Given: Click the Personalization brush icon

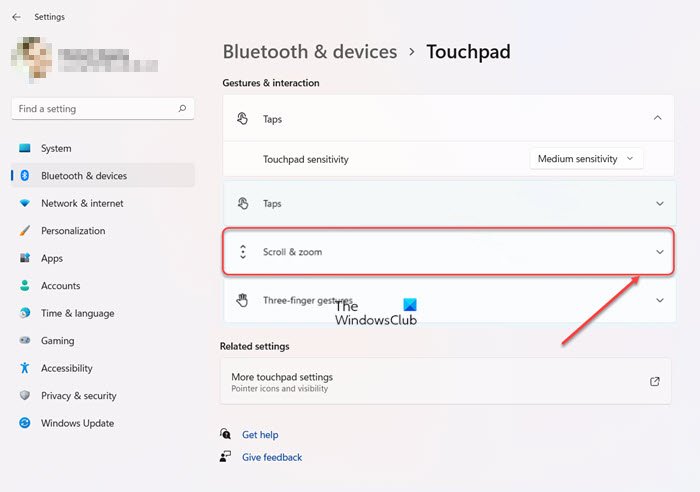Looking at the screenshot, I should (25, 231).
